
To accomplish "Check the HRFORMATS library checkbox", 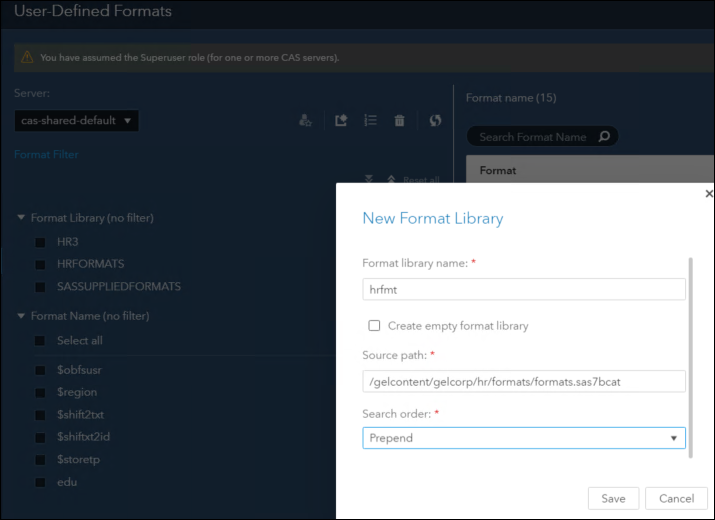I will [x=40, y=264].
